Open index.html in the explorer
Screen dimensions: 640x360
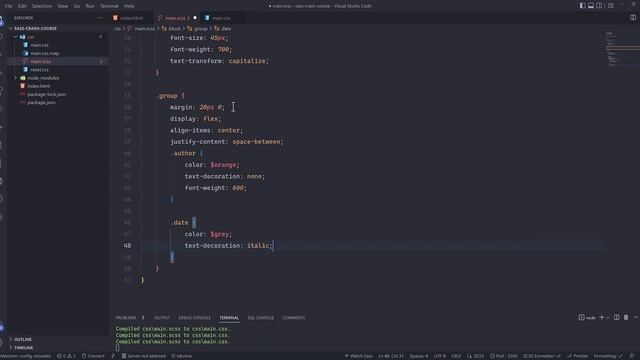(38, 86)
